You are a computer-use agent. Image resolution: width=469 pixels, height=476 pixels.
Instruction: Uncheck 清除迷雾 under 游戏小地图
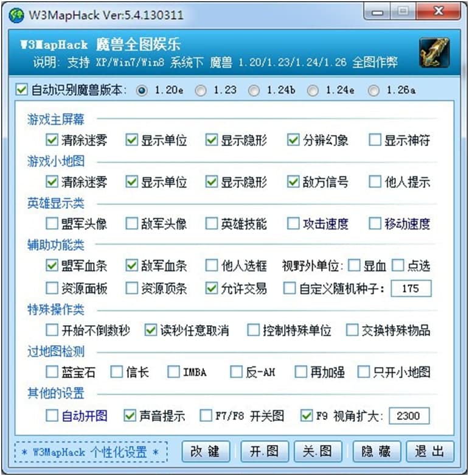pos(52,182)
